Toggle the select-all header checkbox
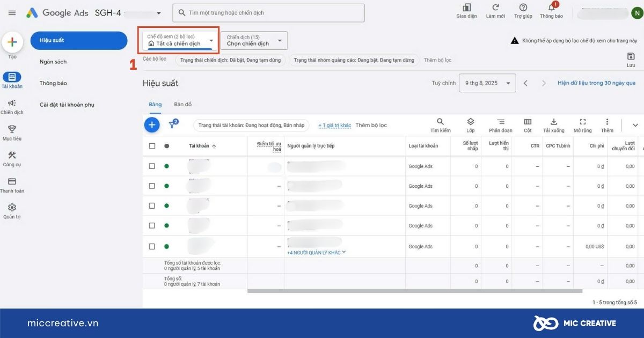 (152, 146)
